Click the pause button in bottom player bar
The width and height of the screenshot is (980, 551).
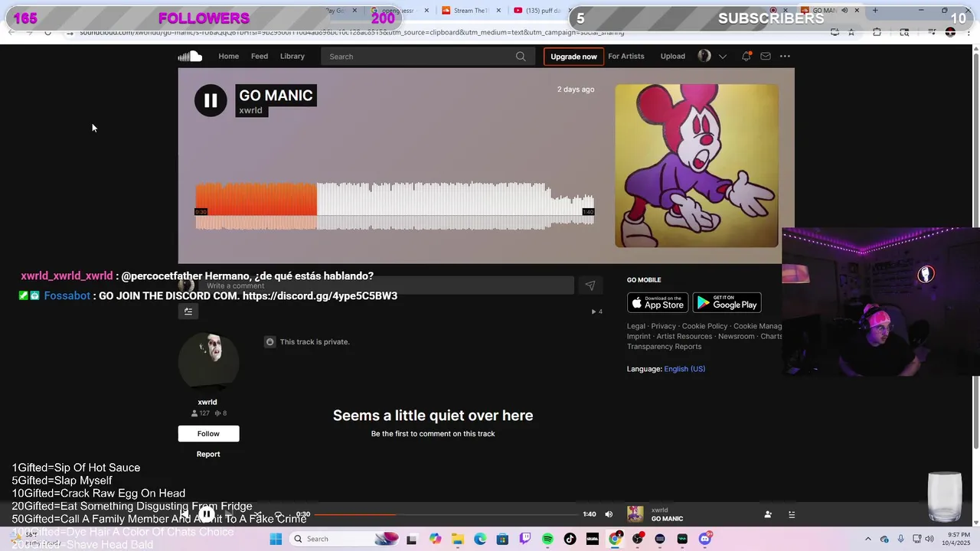(x=207, y=514)
